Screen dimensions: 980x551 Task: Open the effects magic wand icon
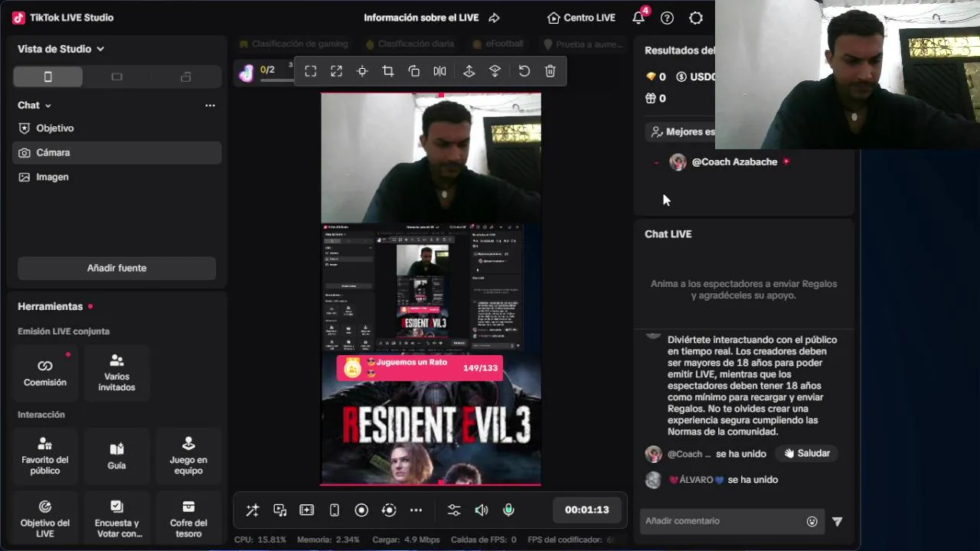click(x=252, y=510)
